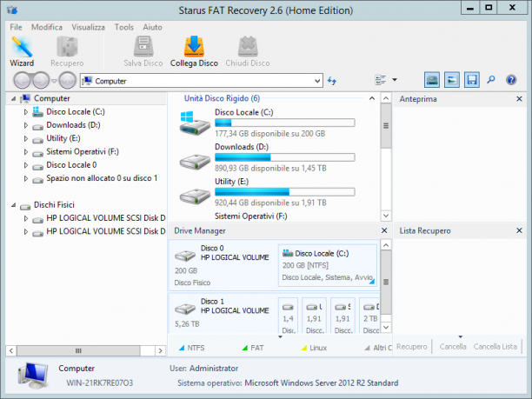This screenshot has height=399, width=532.
Task: Click Salva Disco toolbar icon
Action: click(x=143, y=51)
